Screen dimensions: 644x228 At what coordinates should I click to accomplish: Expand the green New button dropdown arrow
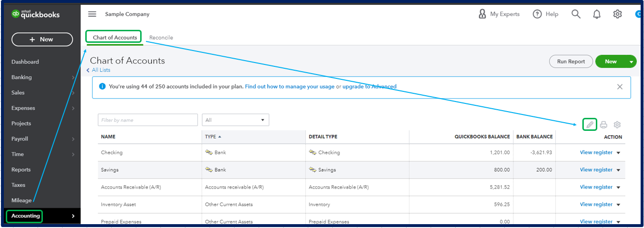pos(631,62)
